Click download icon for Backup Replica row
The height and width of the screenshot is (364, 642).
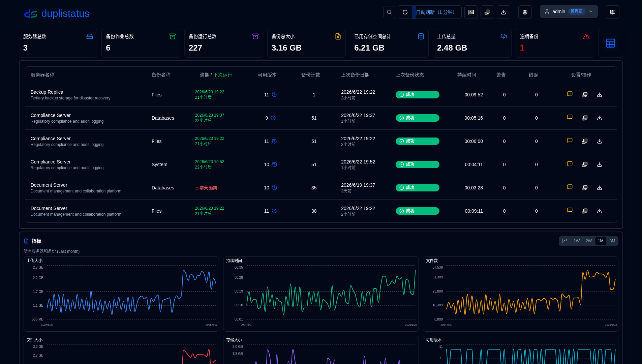[600, 95]
